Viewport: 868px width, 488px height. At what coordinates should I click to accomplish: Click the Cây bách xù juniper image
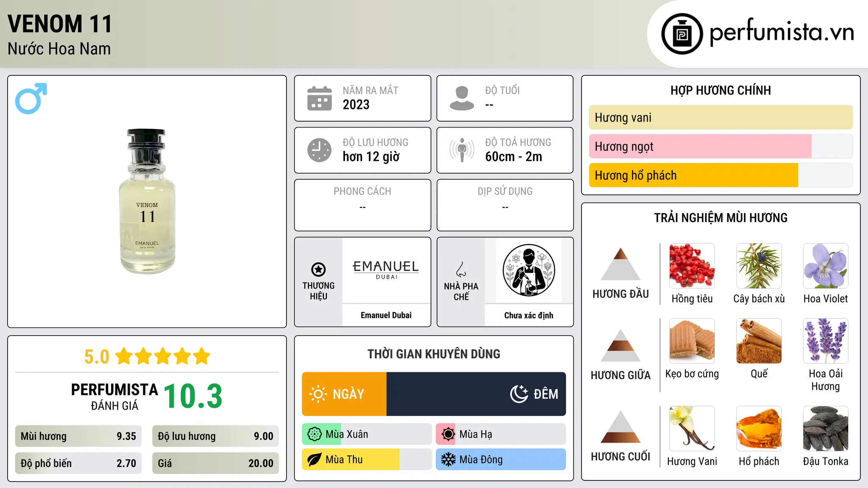point(759,266)
